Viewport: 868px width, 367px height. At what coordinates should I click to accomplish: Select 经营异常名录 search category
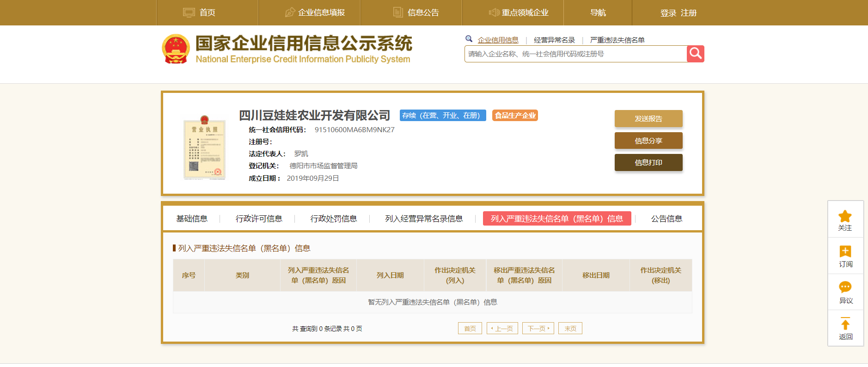pyautogui.click(x=554, y=40)
